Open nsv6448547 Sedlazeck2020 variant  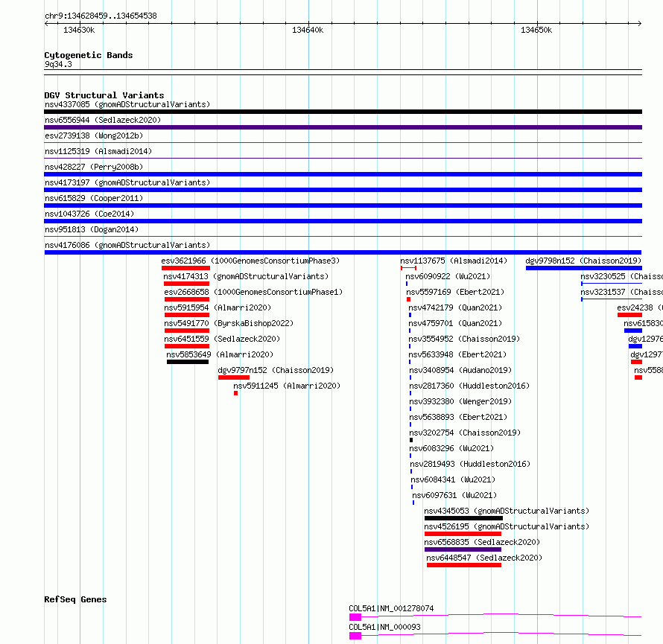484,558
